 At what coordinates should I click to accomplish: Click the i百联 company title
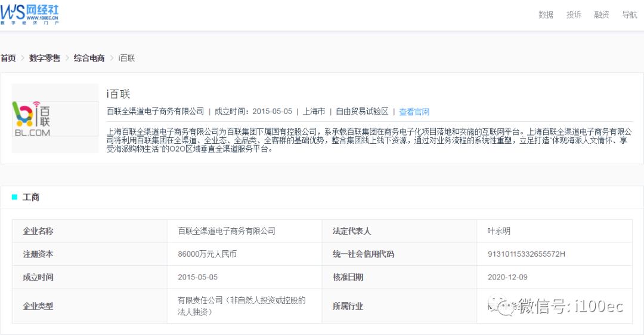coord(118,94)
